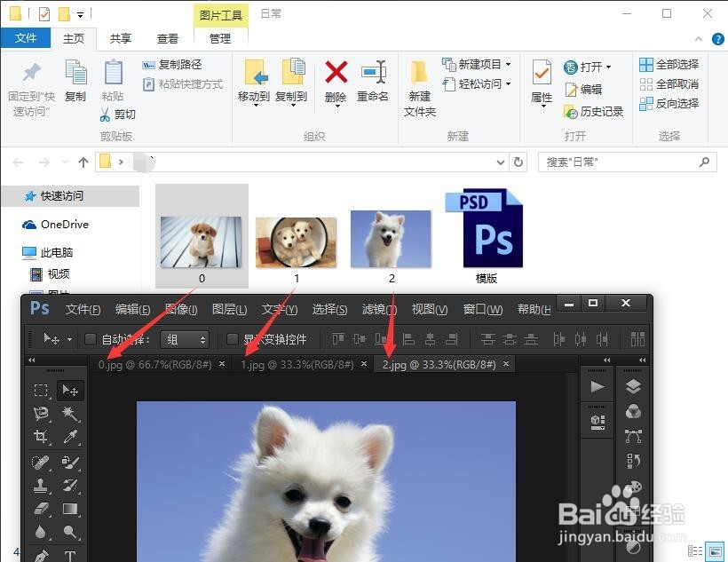This screenshot has width=728, height=562.
Task: Expand the Copy to dropdown
Action: pos(293,106)
